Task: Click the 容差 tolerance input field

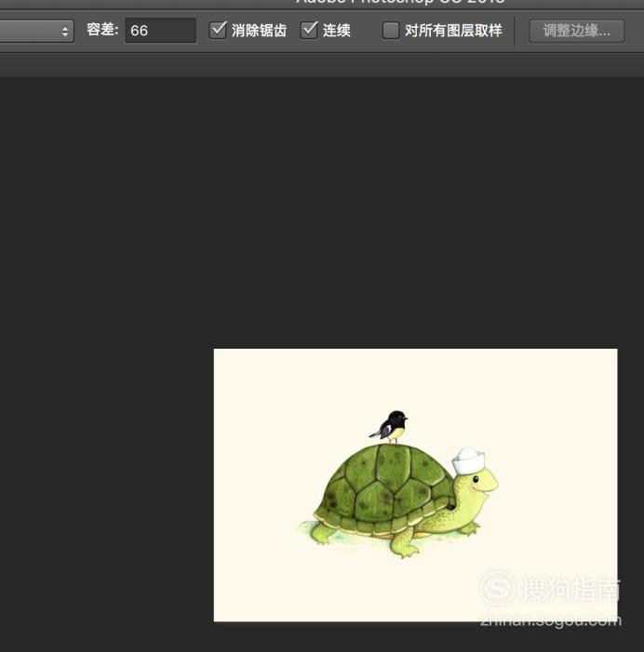Action: (161, 31)
